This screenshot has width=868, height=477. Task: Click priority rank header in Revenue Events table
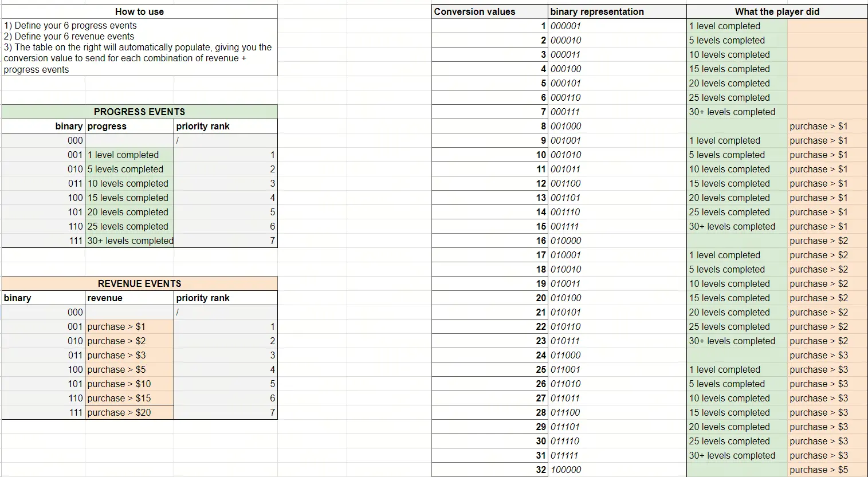click(x=225, y=298)
